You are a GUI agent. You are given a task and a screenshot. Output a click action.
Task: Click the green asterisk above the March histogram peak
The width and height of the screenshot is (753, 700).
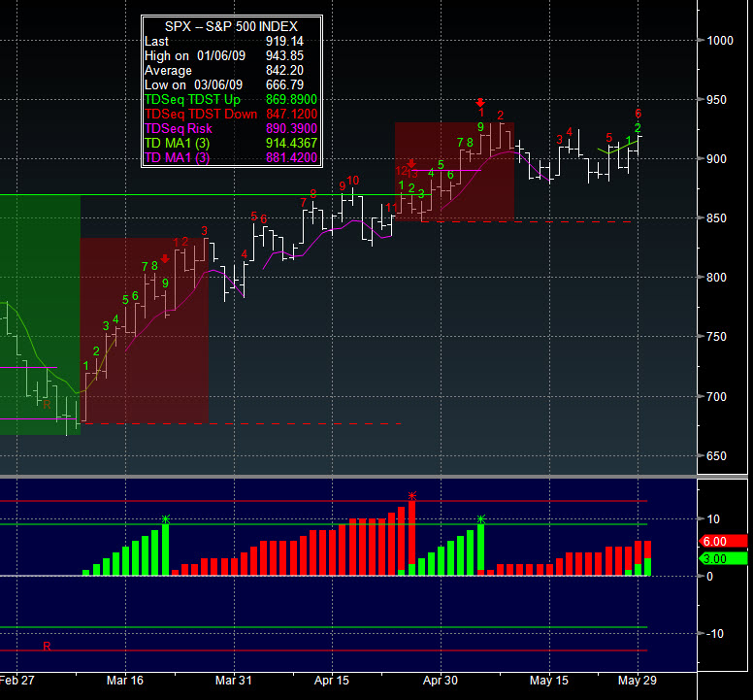[166, 518]
